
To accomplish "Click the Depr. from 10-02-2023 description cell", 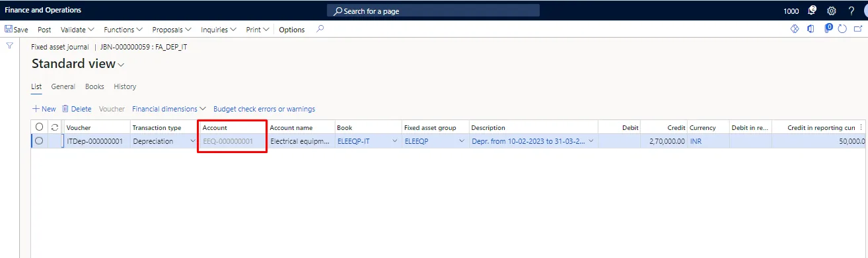I will (533, 141).
